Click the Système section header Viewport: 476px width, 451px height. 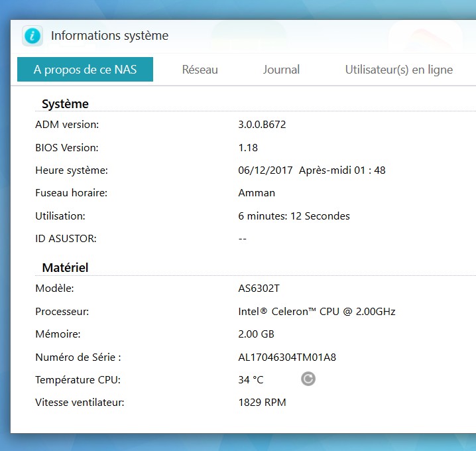pos(65,104)
